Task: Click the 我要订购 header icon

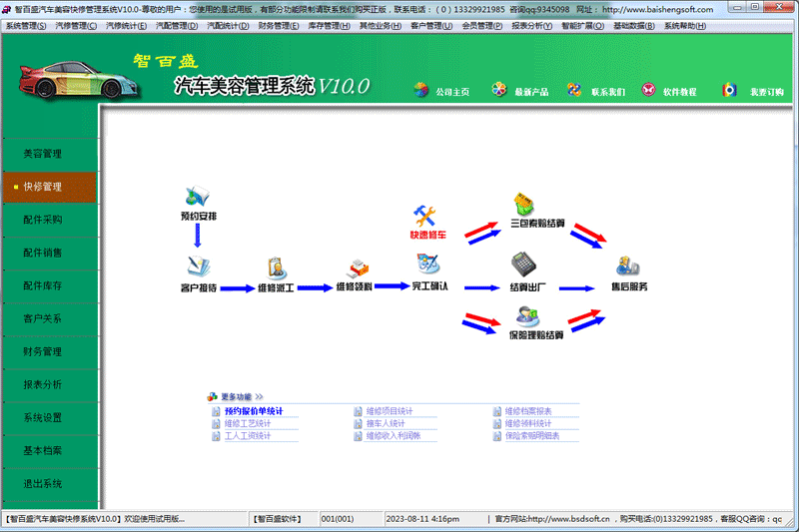Action: click(729, 90)
